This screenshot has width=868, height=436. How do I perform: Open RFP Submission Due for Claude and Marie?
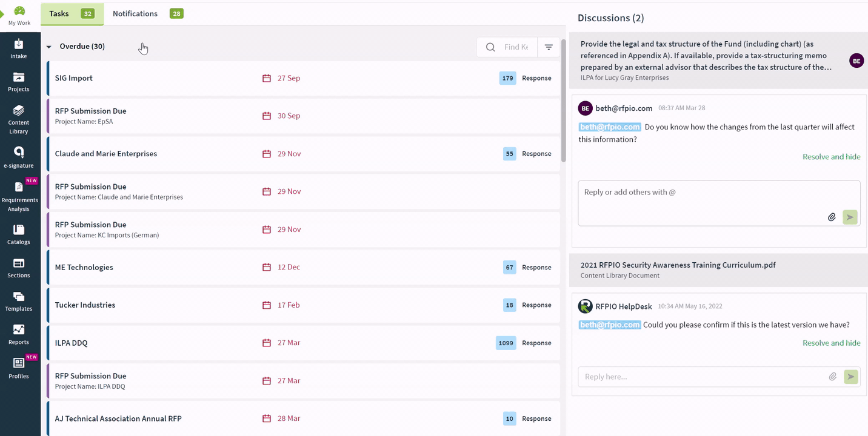pos(304,191)
